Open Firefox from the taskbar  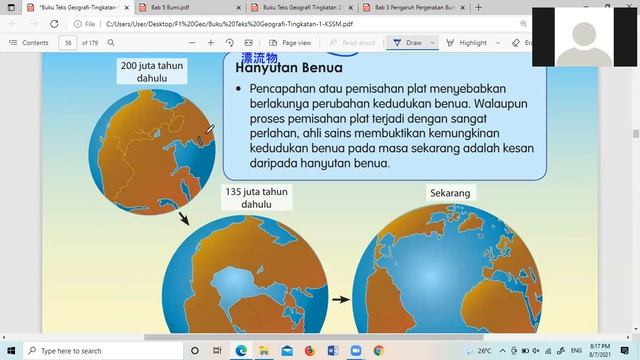310,351
